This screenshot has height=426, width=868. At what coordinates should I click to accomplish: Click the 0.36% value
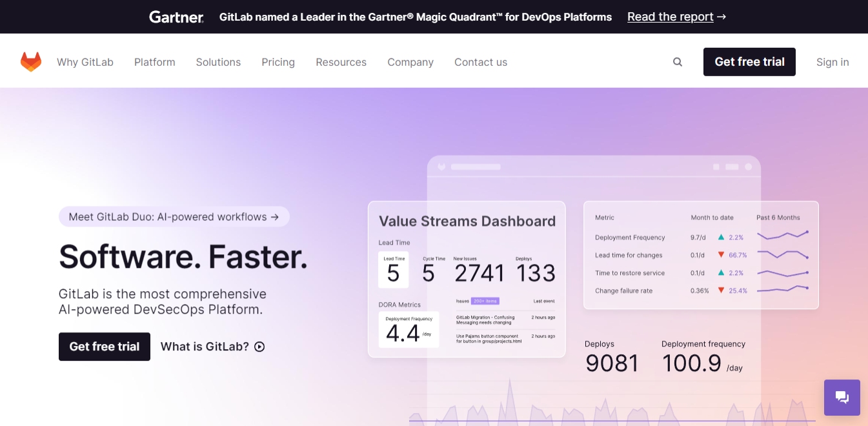700,290
